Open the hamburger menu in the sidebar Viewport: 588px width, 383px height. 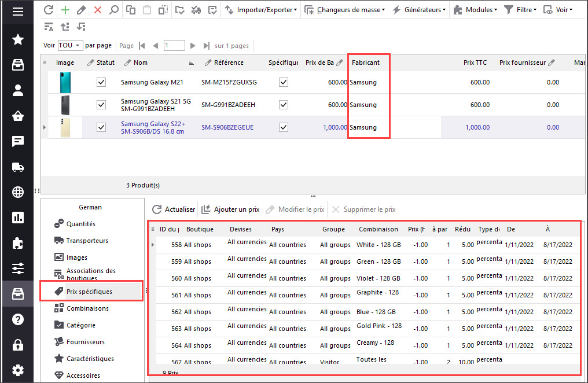(17, 12)
